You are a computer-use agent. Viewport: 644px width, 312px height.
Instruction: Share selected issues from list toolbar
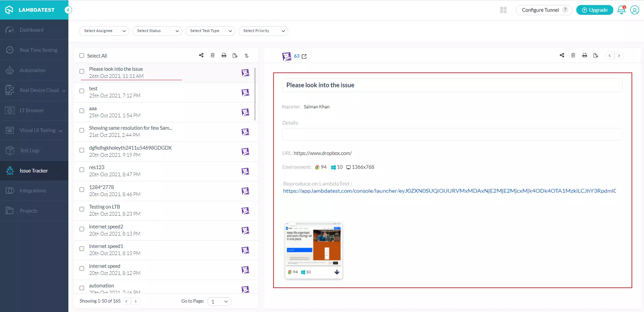point(201,55)
